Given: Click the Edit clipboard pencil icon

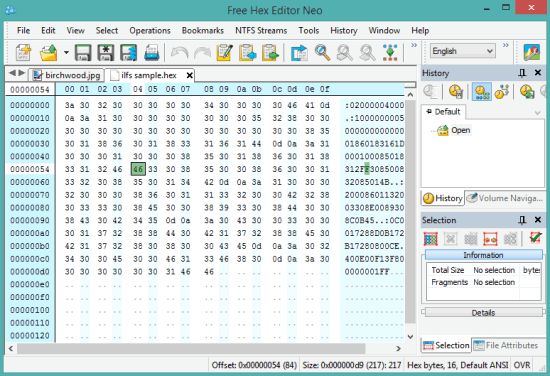Looking at the screenshot, I should 225,52.
